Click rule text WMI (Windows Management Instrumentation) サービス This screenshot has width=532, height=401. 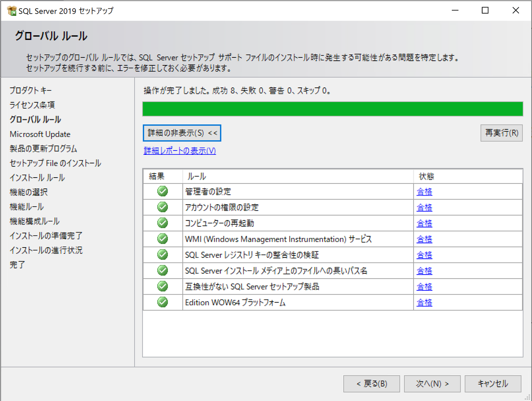coord(278,239)
